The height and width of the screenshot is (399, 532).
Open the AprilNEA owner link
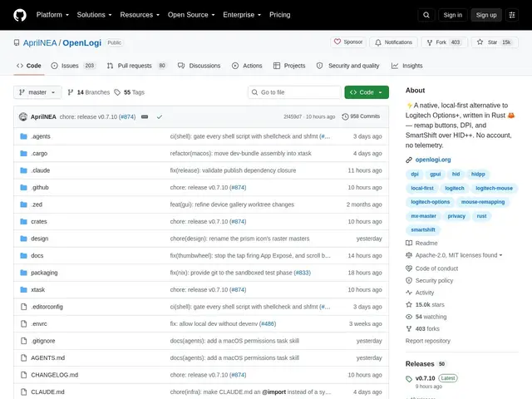click(40, 42)
